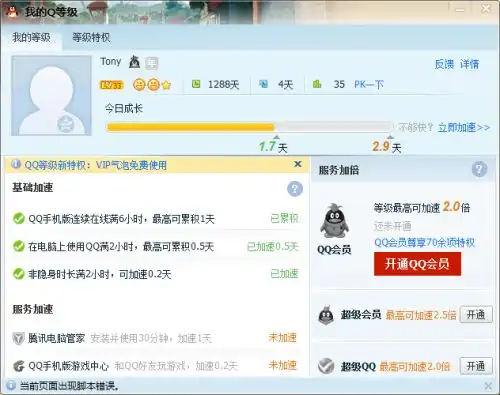Image resolution: width=500 pixels, height=395 pixels.
Task: Click green check for 非隐身时长满2小时
Action: [x=18, y=274]
